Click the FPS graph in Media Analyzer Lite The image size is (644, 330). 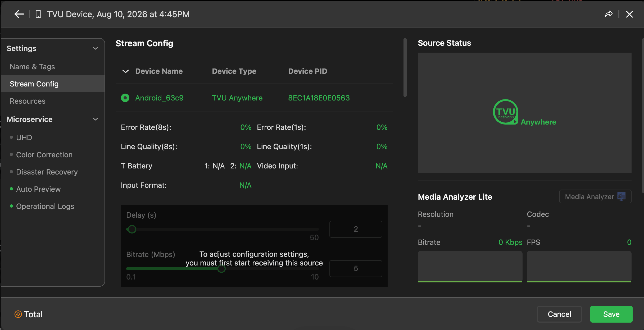coord(579,266)
